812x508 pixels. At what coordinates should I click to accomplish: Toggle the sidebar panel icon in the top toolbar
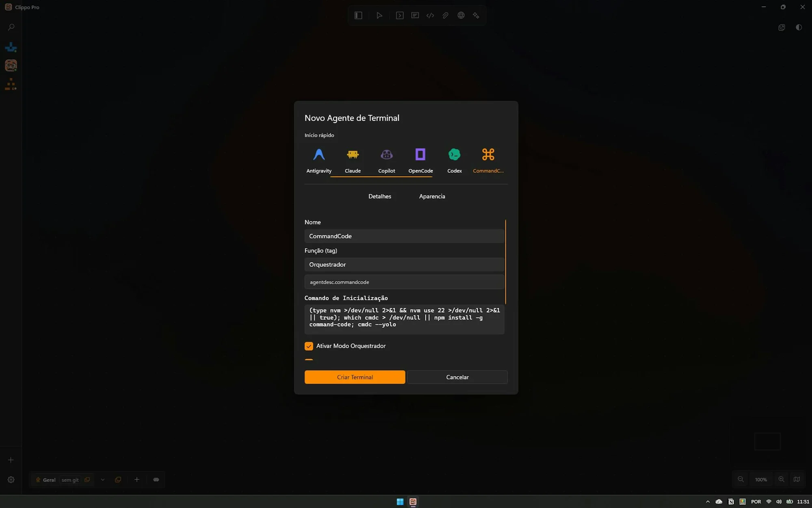tap(358, 15)
